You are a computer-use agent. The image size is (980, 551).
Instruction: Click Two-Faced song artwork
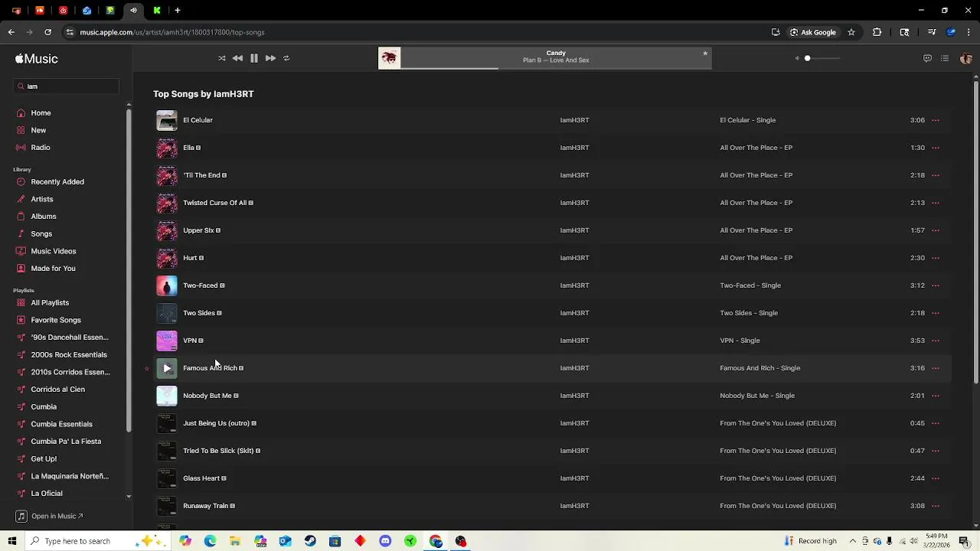pyautogui.click(x=167, y=285)
